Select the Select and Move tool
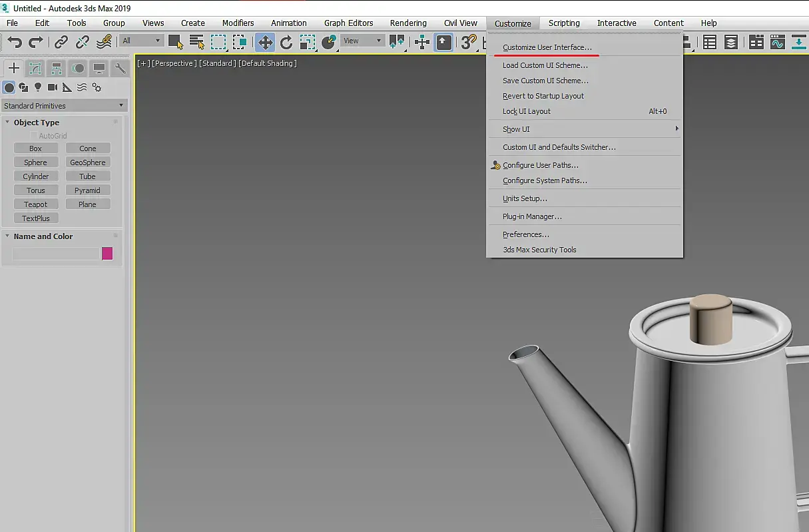This screenshot has height=532, width=809. [265, 43]
